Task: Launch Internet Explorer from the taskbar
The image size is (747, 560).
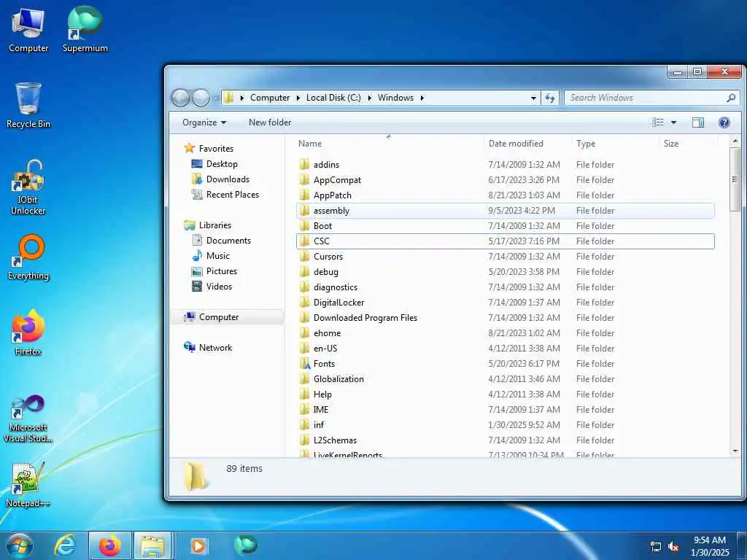Action: 65,545
